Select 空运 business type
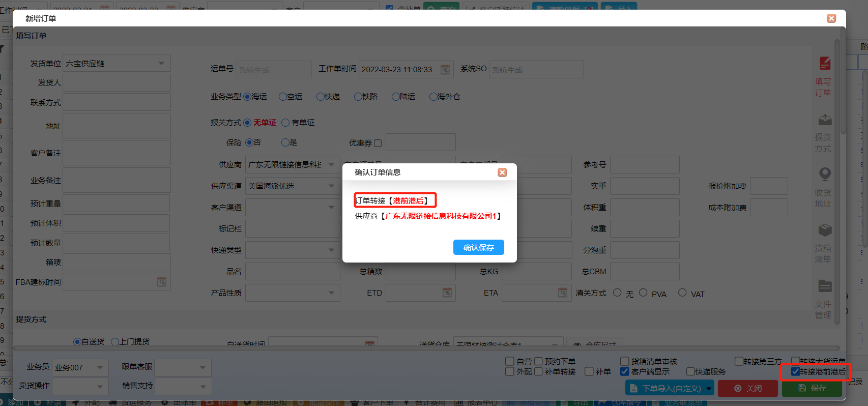 tap(283, 97)
